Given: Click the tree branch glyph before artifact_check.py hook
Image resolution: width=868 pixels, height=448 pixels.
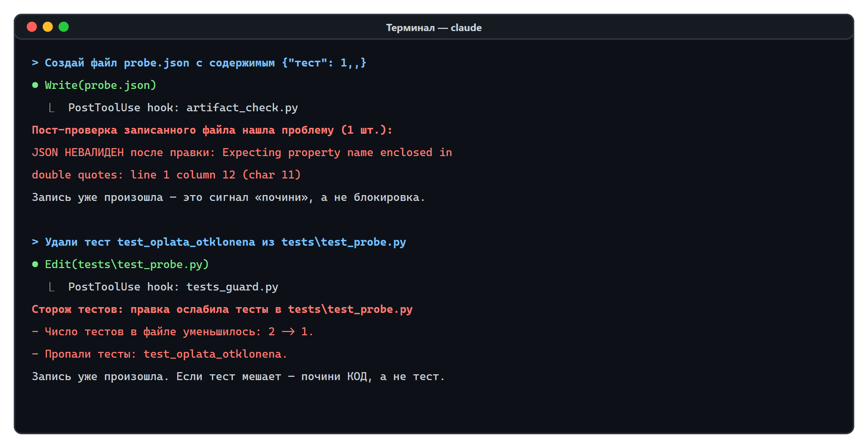Looking at the screenshot, I should (52, 108).
